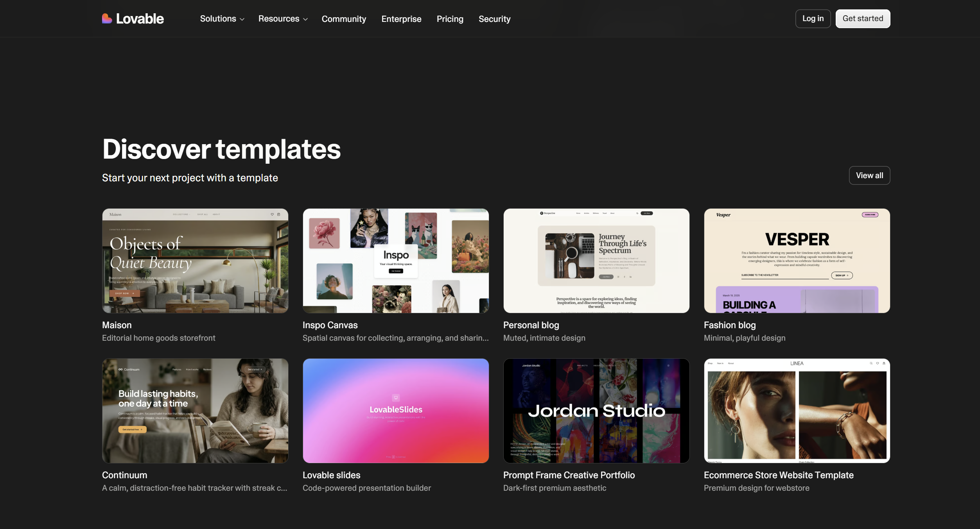
Task: Open the Personal blog template thumbnail
Action: coord(596,261)
